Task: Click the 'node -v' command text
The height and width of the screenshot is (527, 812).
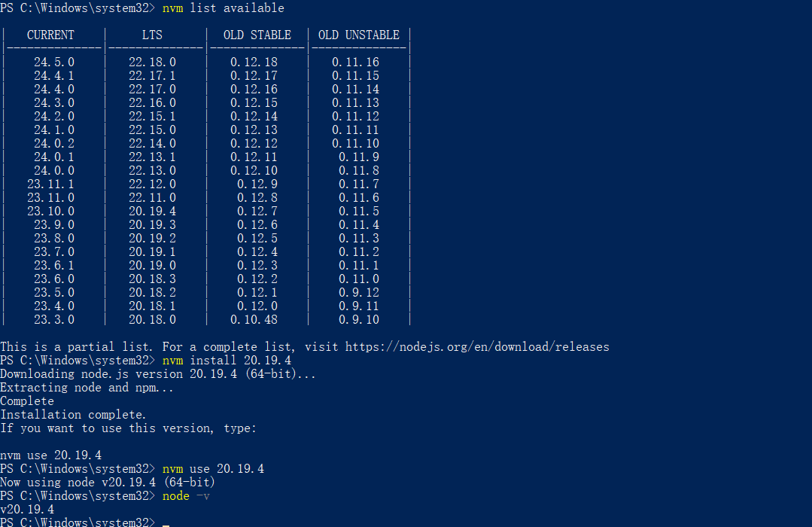Action: (x=186, y=496)
